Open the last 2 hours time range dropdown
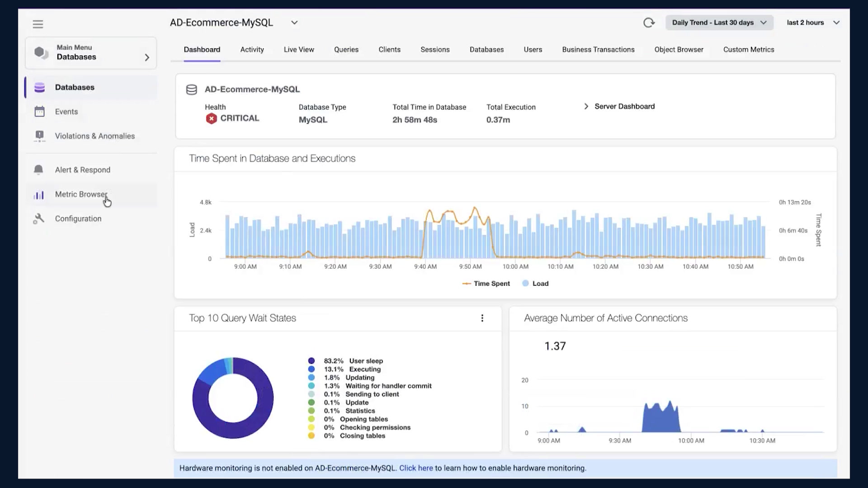The width and height of the screenshot is (868, 488). click(813, 23)
